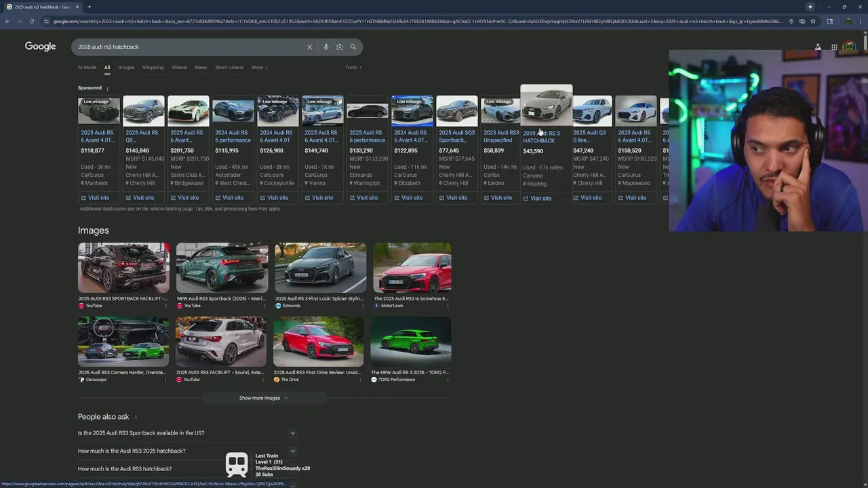
Task: Click inside the Google search input field
Action: (190, 47)
